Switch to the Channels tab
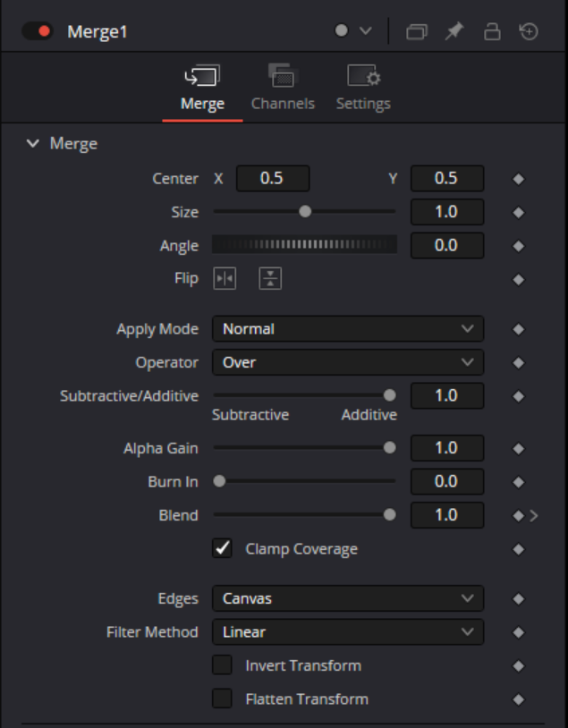 (x=283, y=88)
